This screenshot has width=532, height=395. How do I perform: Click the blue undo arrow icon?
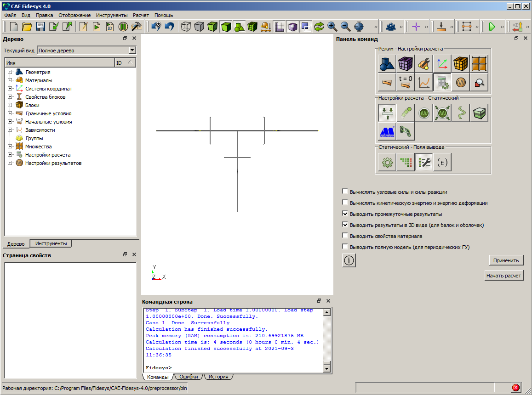pyautogui.click(x=170, y=27)
